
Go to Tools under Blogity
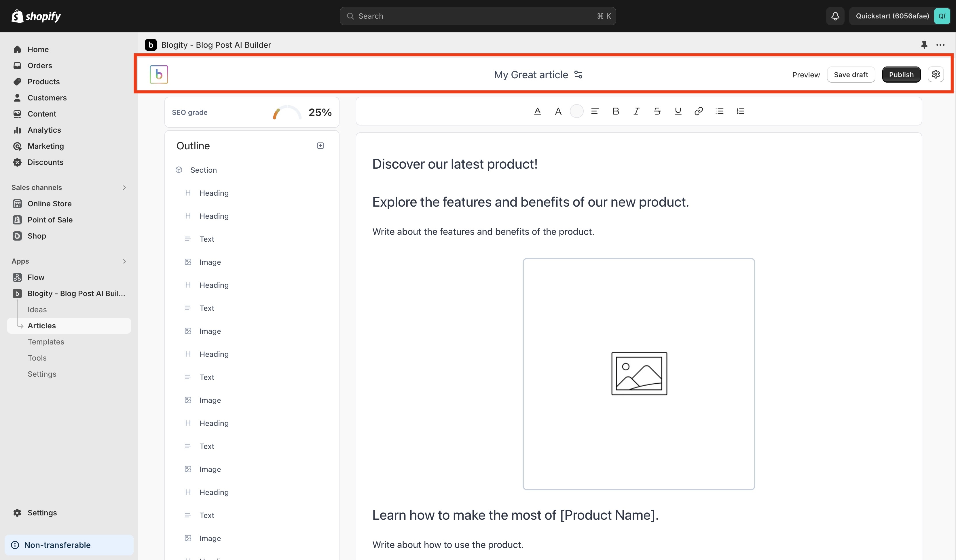tap(37, 358)
